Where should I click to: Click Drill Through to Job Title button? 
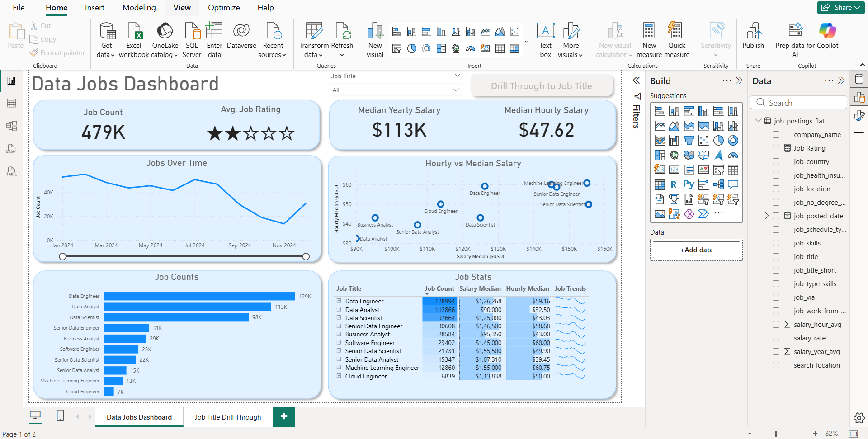542,86
